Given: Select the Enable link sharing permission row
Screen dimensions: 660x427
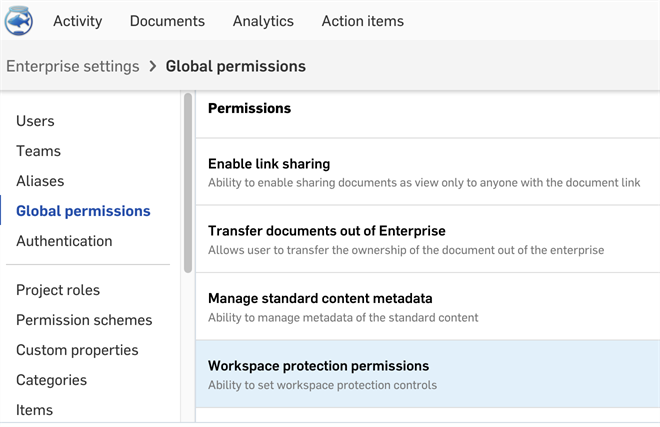Looking at the screenshot, I should click(428, 172).
